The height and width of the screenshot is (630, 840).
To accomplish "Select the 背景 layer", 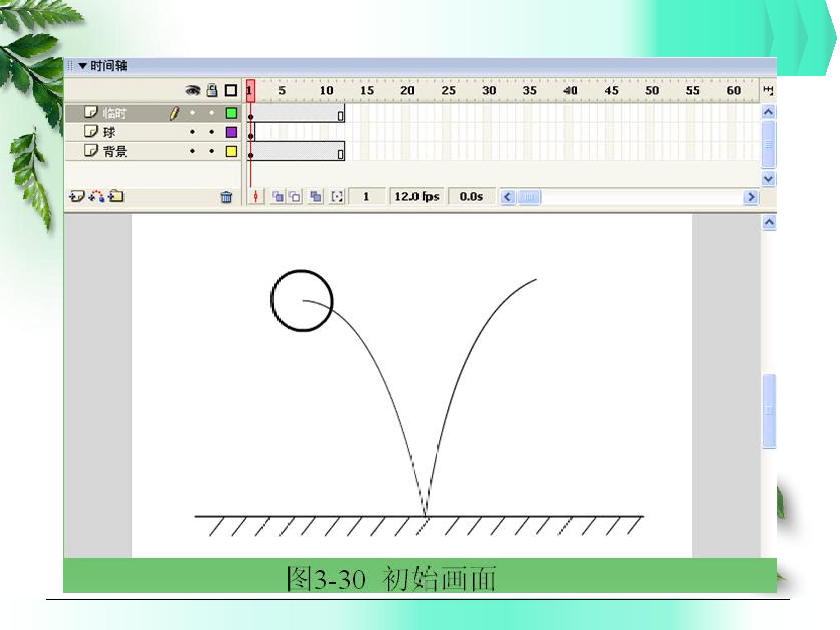I will pyautogui.click(x=153, y=151).
